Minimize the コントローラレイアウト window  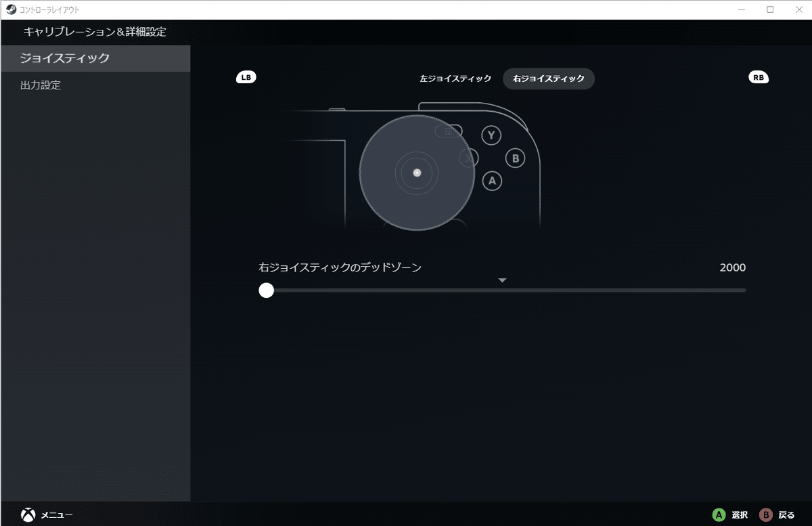[x=741, y=9]
